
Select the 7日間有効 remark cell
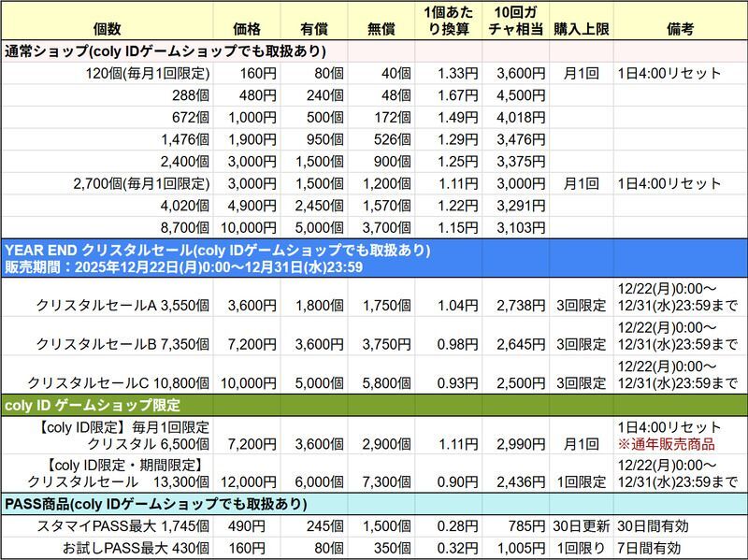point(649,548)
